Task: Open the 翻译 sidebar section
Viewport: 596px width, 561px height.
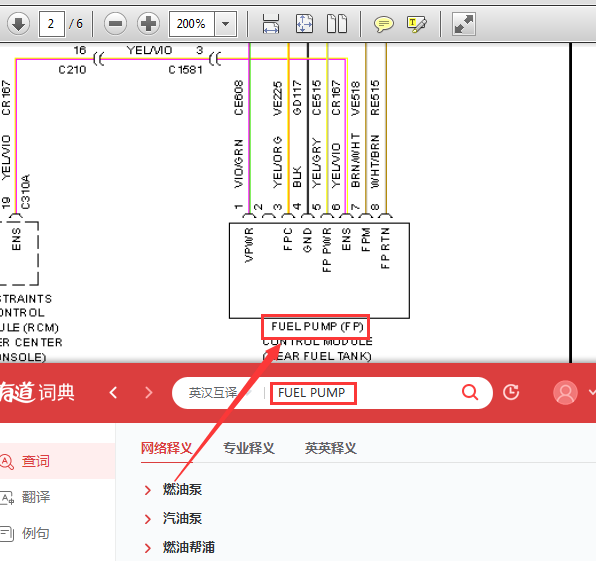Action: point(27,497)
